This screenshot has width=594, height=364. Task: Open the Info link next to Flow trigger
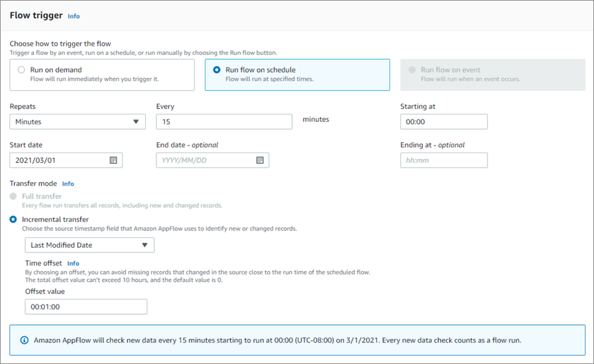(74, 16)
